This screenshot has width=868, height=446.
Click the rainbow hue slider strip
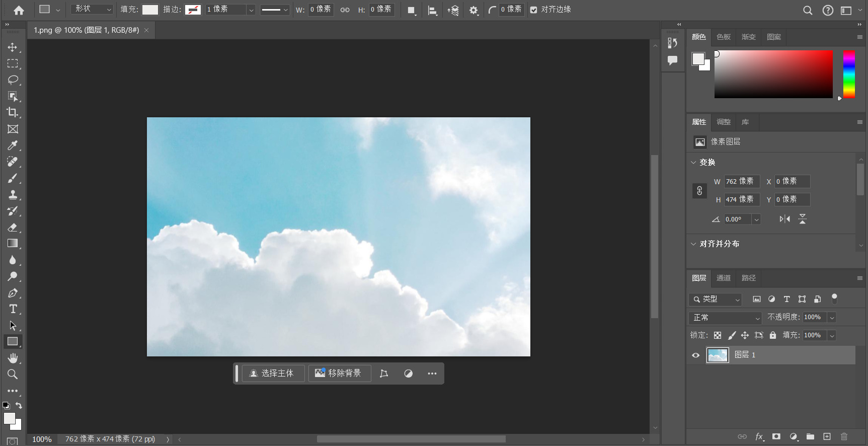pos(849,74)
